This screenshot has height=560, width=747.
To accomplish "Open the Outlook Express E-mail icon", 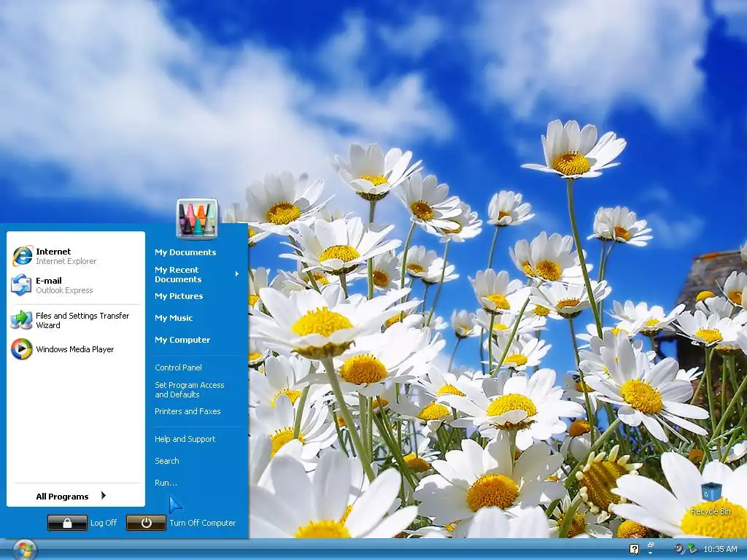I will tap(21, 285).
